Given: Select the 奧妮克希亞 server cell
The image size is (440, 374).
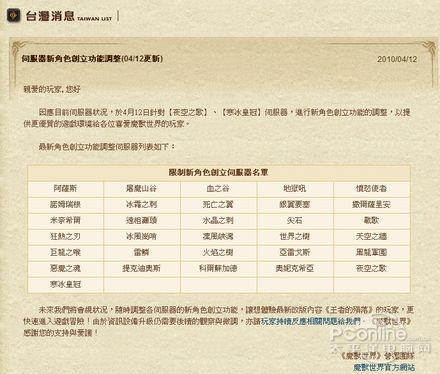Looking at the screenshot, I should coord(295,269).
